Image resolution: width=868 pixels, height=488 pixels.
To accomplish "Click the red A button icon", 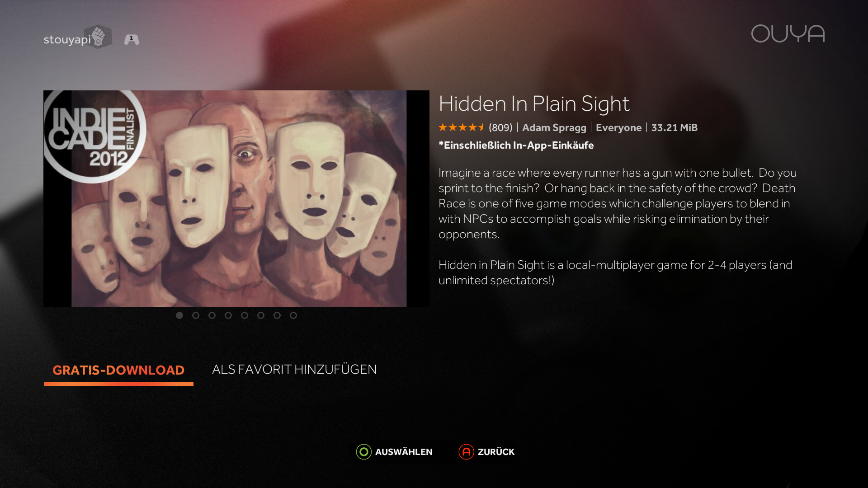I will pyautogui.click(x=467, y=451).
